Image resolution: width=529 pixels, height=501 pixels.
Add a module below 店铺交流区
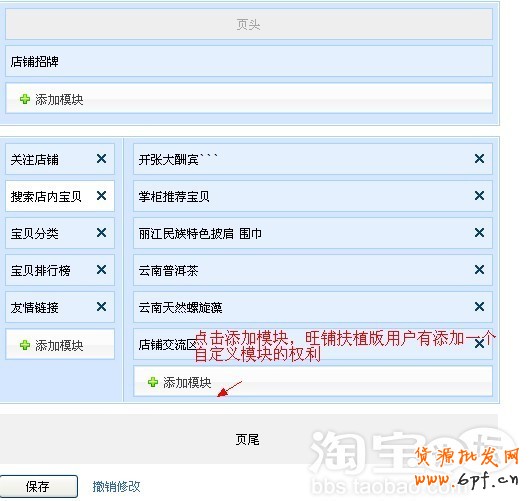pos(179,382)
